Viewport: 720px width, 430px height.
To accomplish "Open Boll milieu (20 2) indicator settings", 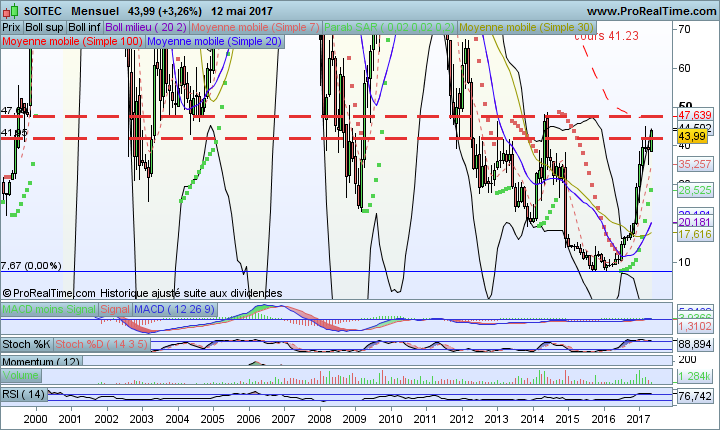I will coord(146,28).
